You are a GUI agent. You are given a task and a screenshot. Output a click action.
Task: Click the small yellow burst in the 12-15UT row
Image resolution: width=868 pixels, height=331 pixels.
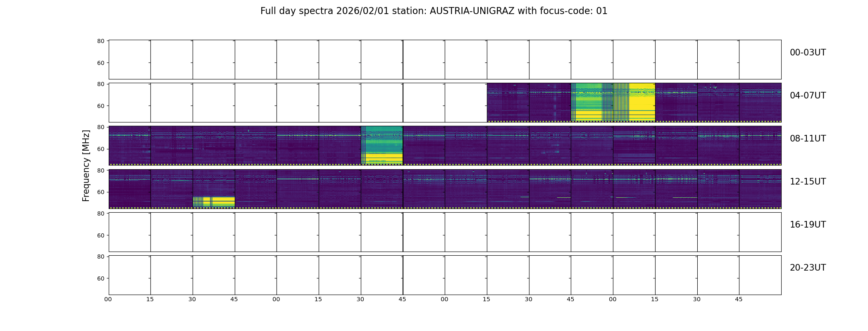click(214, 201)
